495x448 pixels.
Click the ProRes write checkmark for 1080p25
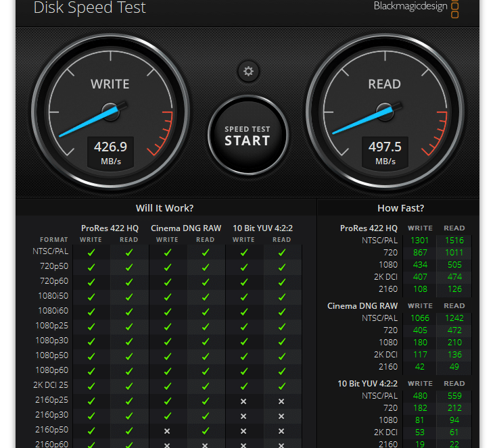coord(91,327)
